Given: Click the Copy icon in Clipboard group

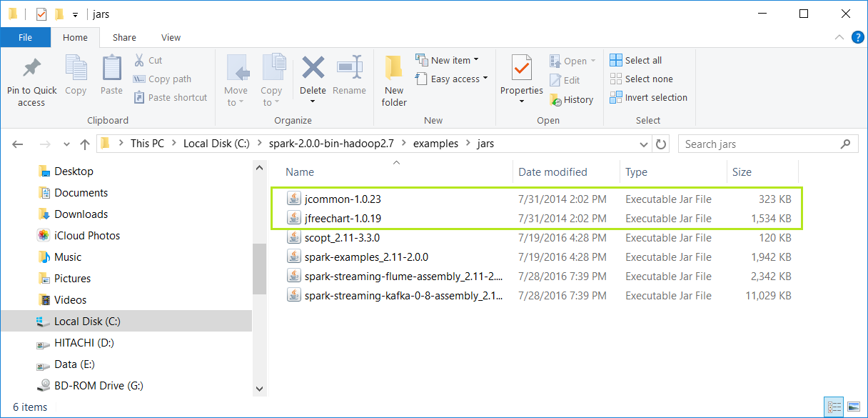Looking at the screenshot, I should (x=76, y=69).
